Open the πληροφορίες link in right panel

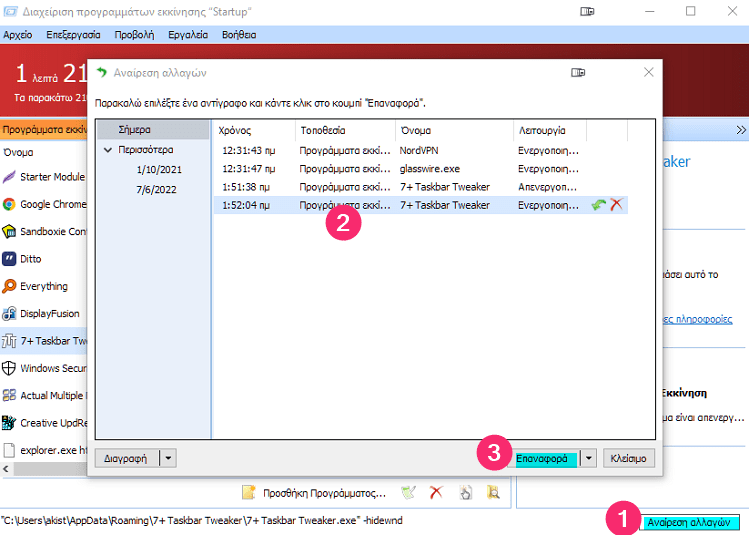pos(698,319)
